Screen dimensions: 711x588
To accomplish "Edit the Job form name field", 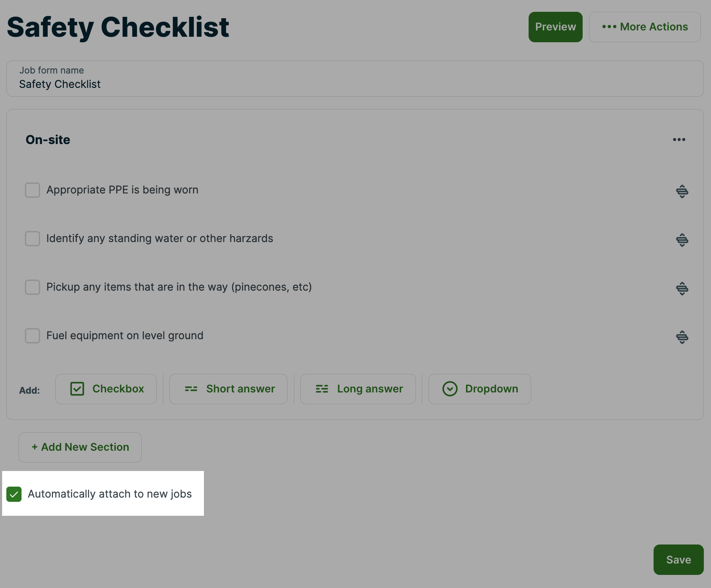I will tap(355, 84).
